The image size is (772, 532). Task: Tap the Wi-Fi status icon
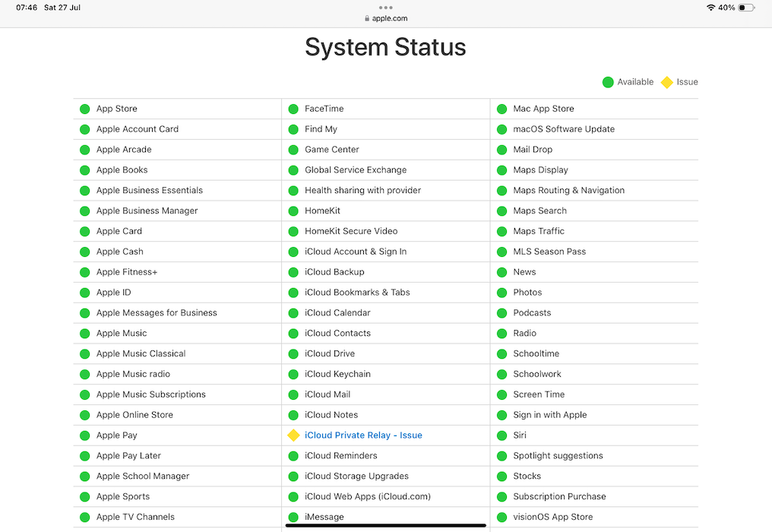pos(710,8)
